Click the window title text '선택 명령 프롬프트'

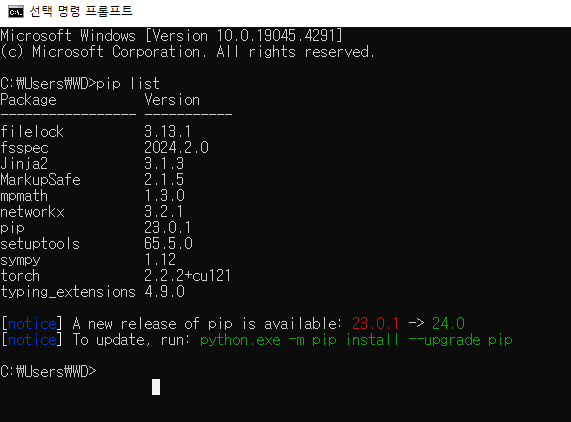[x=80, y=11]
